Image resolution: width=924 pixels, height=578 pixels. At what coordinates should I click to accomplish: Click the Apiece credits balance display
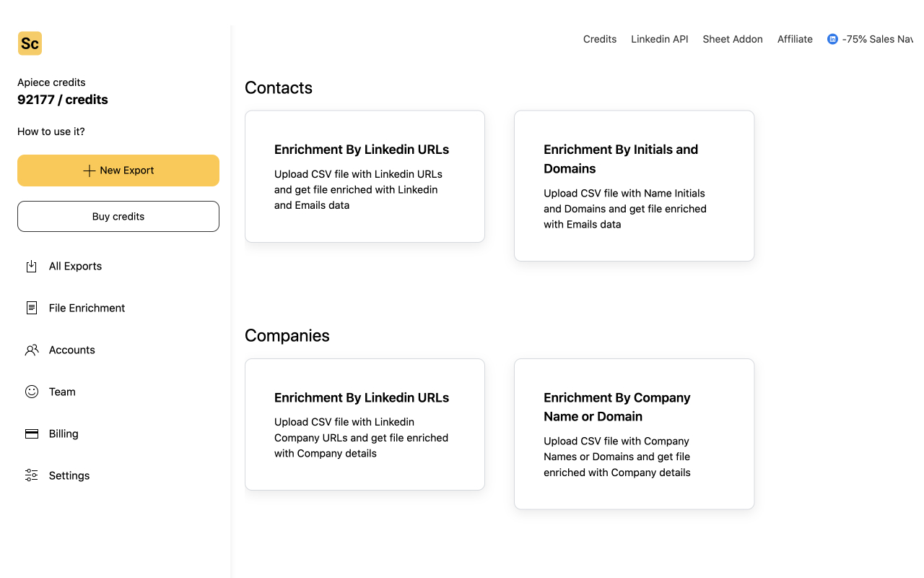click(63, 99)
